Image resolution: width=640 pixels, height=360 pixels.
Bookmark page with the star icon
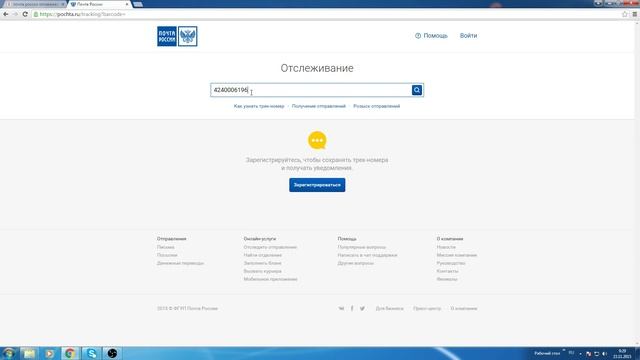click(624, 14)
